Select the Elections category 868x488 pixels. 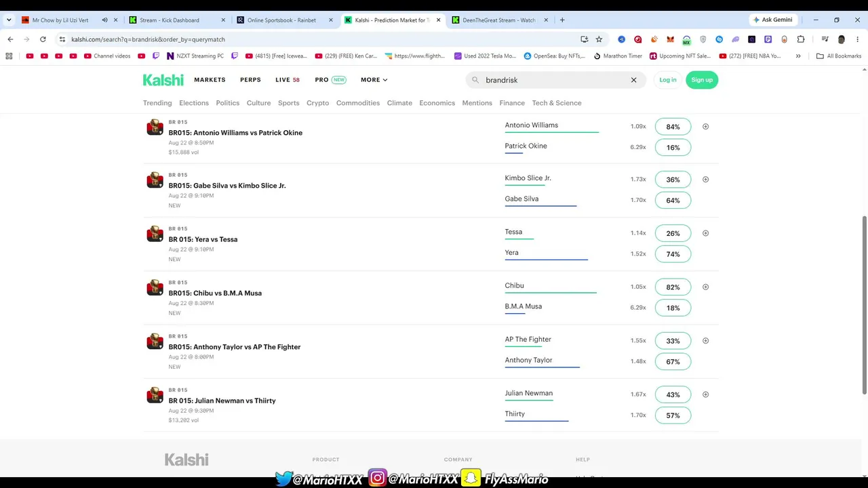click(194, 103)
